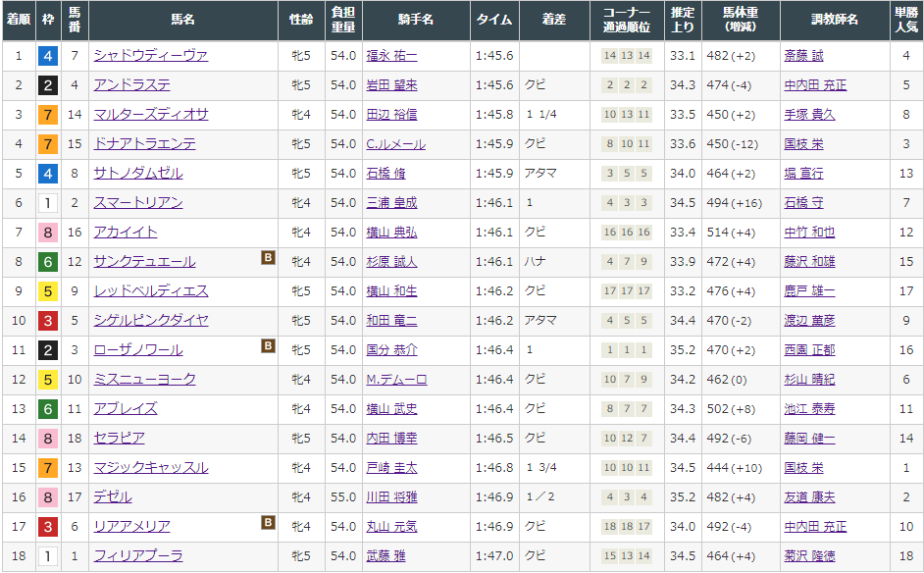
Task: Select margin cell 1 3/4
Action: tap(554, 468)
